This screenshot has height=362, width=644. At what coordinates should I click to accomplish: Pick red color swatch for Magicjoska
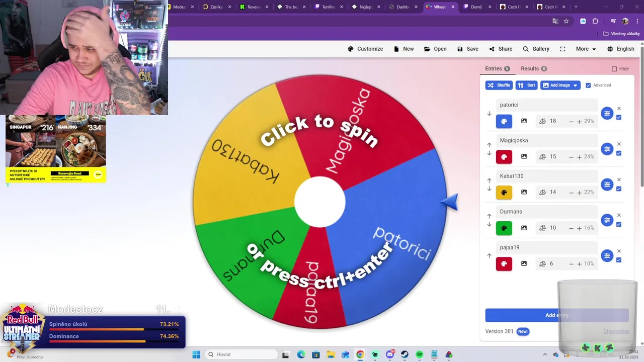coord(504,157)
